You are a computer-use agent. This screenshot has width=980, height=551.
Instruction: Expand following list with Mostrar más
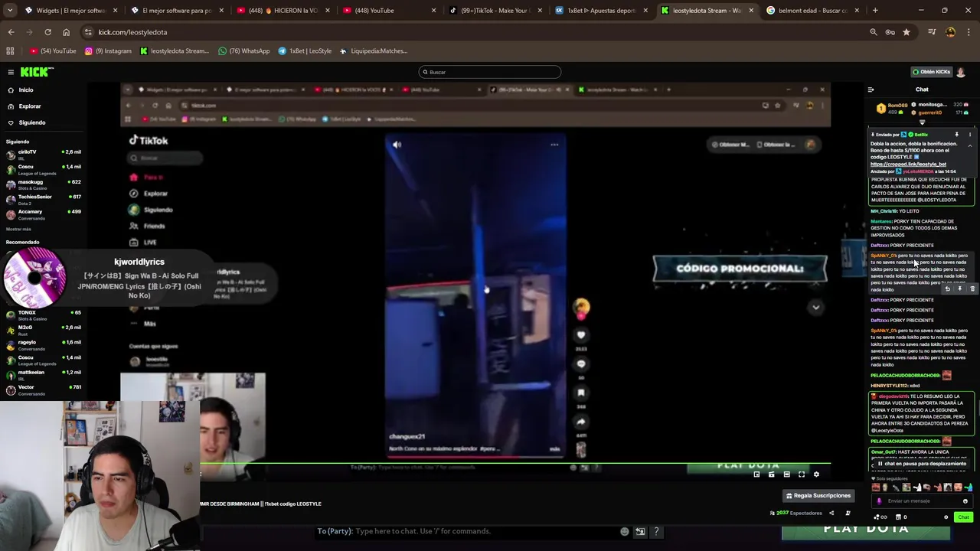tap(18, 229)
